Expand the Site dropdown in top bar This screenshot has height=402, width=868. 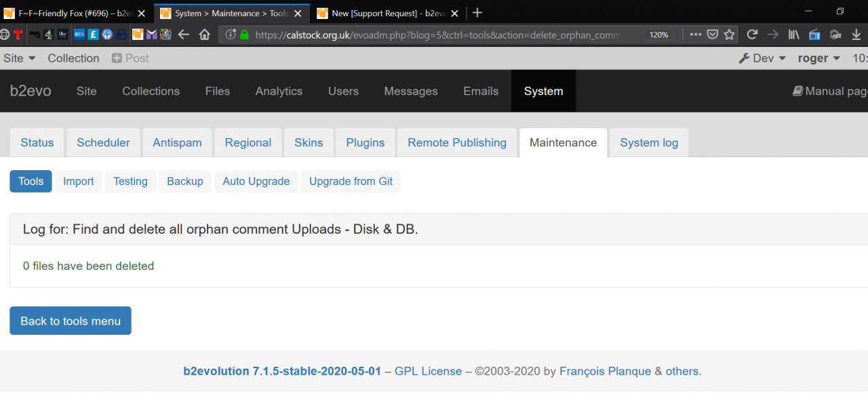20,58
